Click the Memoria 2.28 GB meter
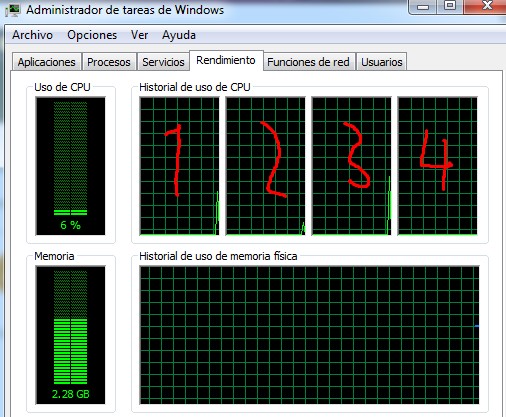506x417 pixels. (x=70, y=335)
